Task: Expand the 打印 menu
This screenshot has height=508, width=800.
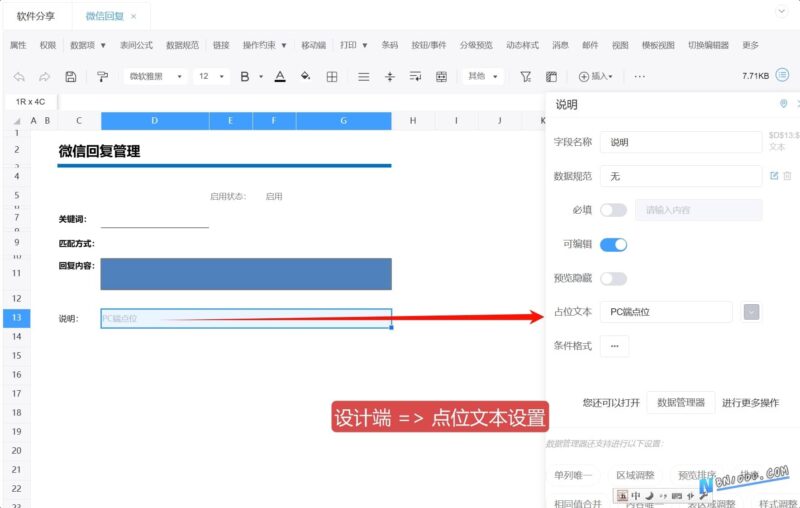Action: 354,45
